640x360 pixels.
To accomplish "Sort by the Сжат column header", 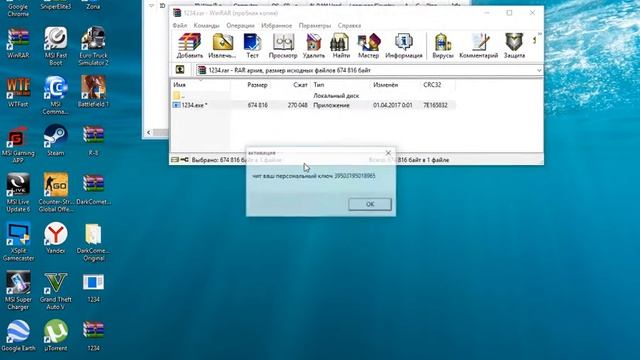I will [290, 85].
